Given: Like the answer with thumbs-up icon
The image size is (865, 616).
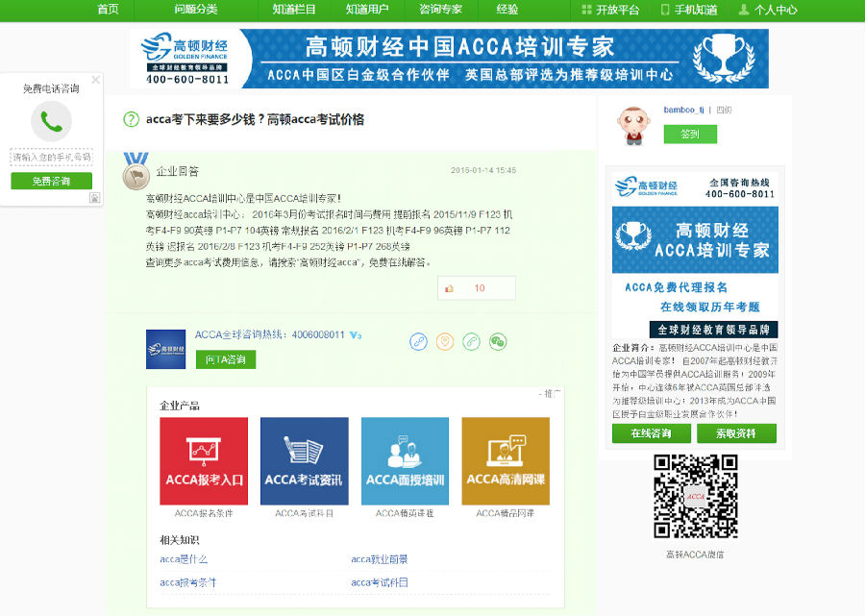Looking at the screenshot, I should point(449,288).
